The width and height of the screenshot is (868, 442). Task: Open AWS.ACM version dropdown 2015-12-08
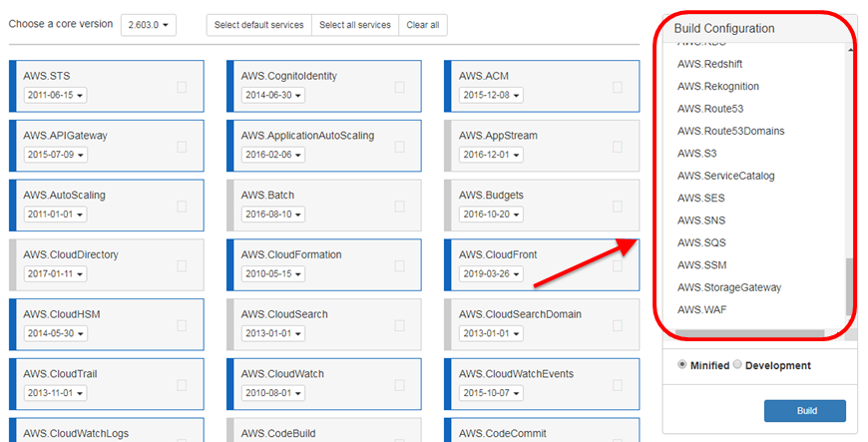click(x=491, y=95)
